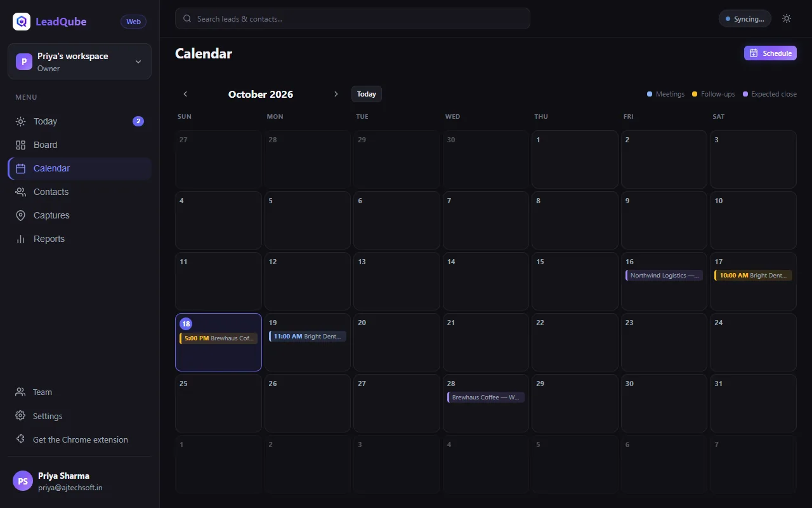The width and height of the screenshot is (812, 508).
Task: Click the October 2026 month title
Action: coord(261,94)
